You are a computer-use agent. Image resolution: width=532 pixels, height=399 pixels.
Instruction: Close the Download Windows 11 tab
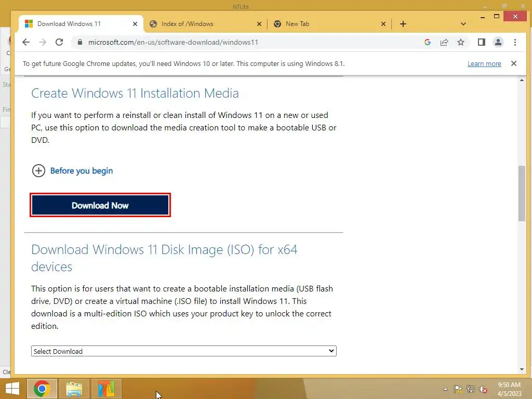pyautogui.click(x=135, y=24)
